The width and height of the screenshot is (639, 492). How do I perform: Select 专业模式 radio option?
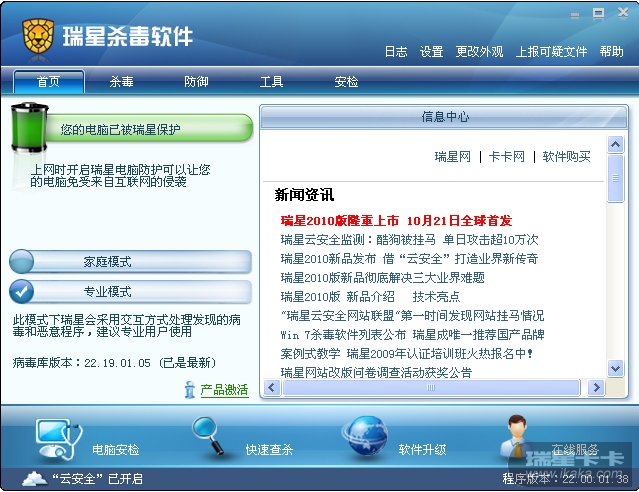[22, 291]
